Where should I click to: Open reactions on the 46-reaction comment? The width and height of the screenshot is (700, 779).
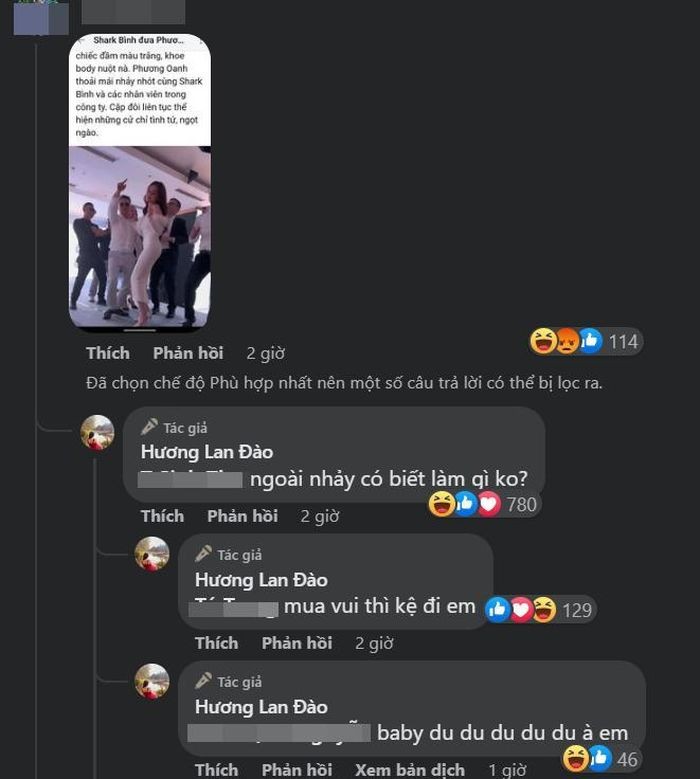(x=601, y=759)
